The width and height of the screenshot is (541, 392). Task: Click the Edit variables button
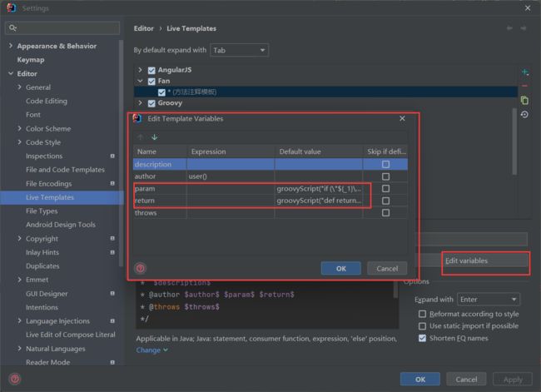[486, 261]
